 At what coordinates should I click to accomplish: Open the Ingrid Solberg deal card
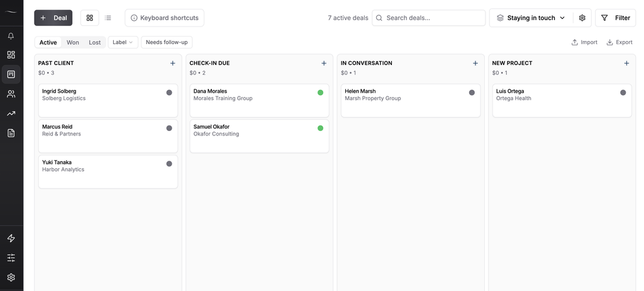click(x=108, y=101)
